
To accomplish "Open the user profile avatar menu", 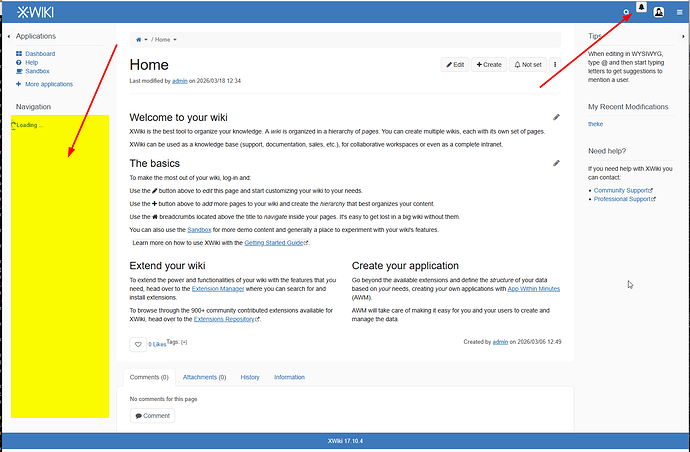I will point(659,12).
